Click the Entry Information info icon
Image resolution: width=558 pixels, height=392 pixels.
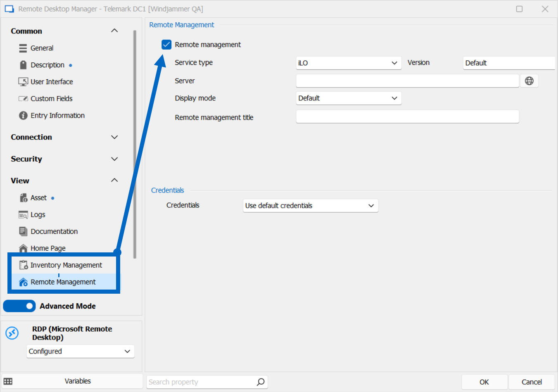pos(23,115)
